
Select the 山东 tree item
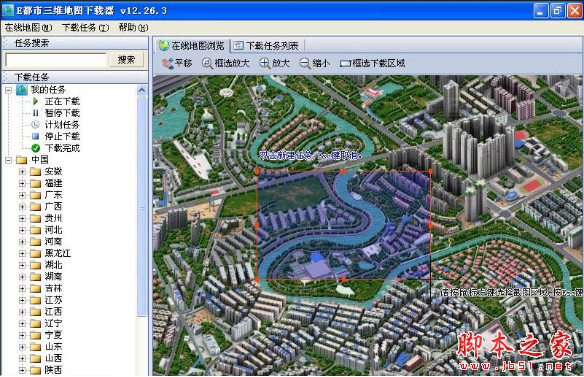click(x=53, y=347)
